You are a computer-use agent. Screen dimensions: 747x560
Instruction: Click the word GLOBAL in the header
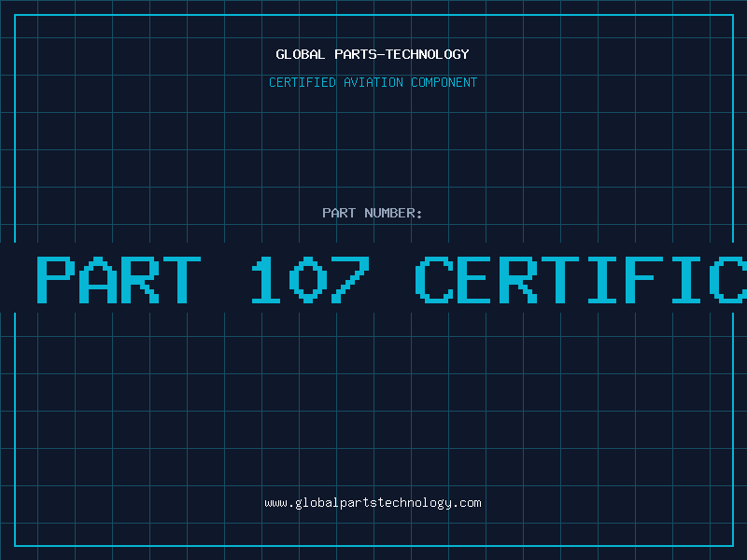pyautogui.click(x=301, y=54)
